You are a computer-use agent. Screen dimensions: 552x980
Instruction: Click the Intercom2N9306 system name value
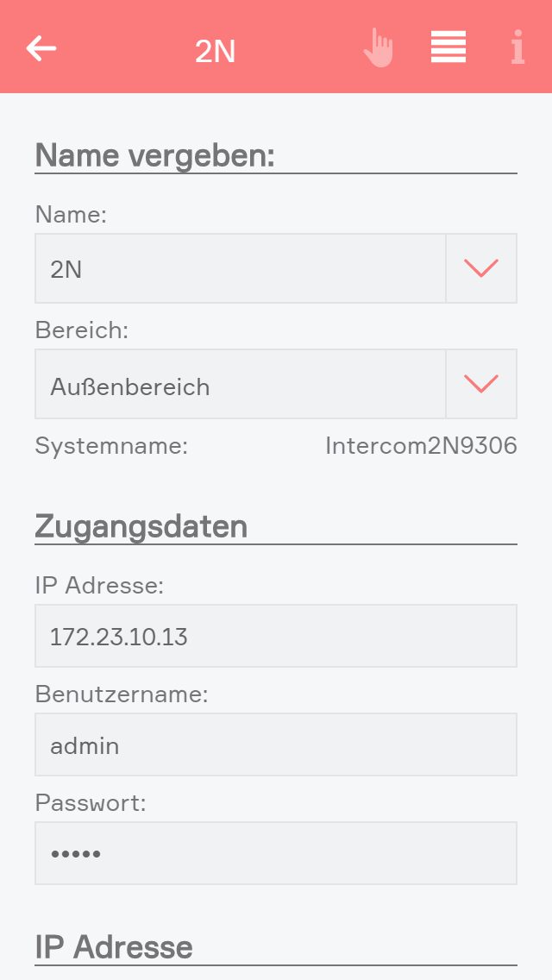[421, 446]
